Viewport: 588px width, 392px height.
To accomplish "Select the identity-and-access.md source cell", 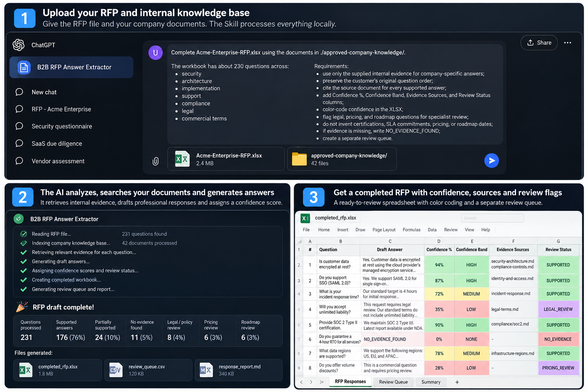I will tap(513, 281).
